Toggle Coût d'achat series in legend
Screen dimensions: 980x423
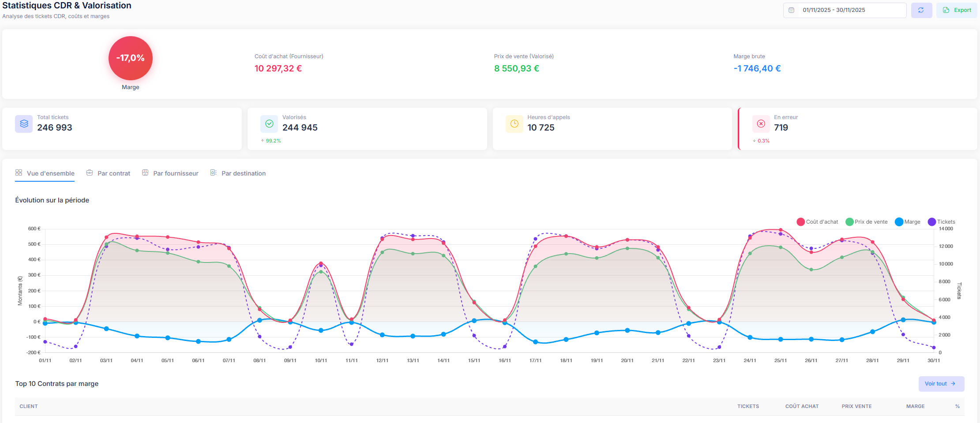click(x=817, y=222)
